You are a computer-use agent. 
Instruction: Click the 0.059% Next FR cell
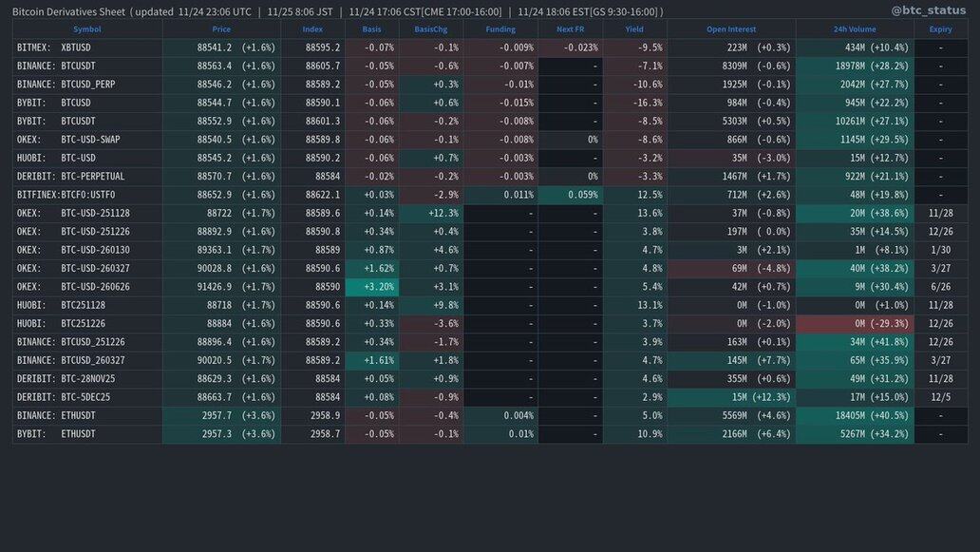pos(570,195)
